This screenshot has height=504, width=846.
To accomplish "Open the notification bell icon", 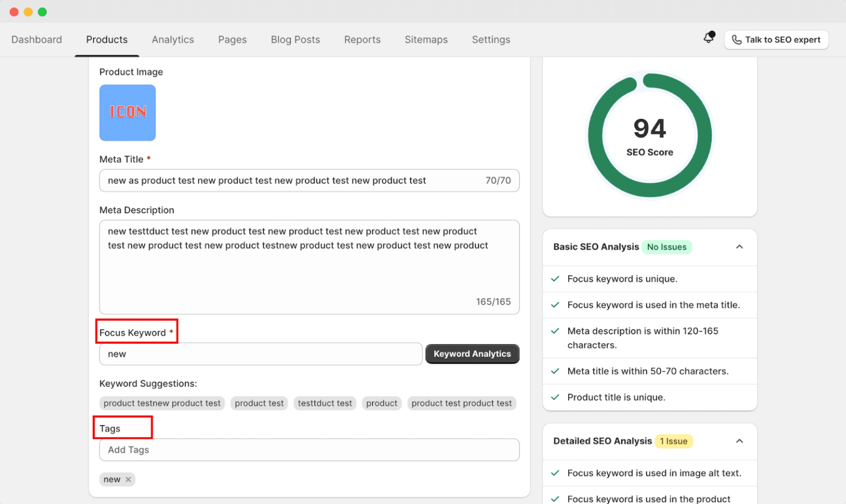I will [708, 39].
